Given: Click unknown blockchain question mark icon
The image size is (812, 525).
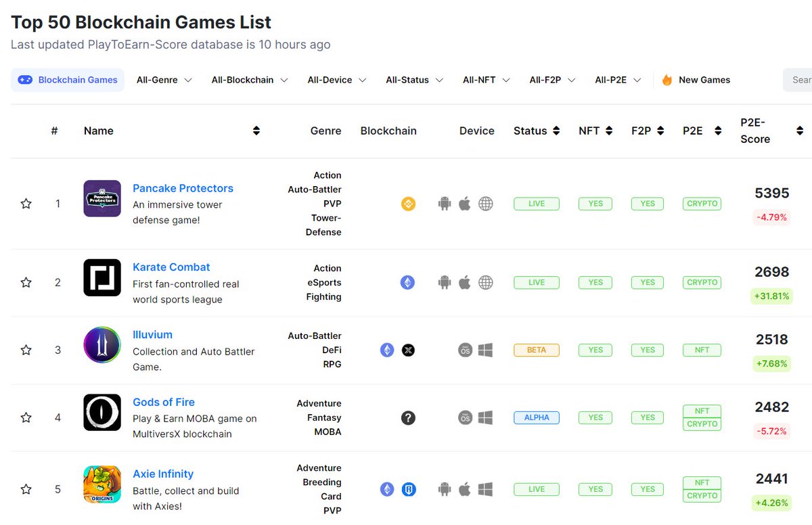Looking at the screenshot, I should tap(408, 418).
